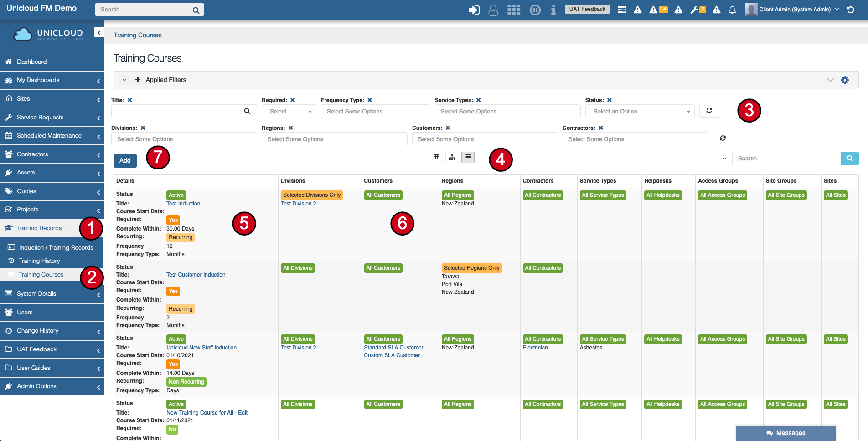This screenshot has height=441, width=868.
Task: Remove the Regions filter with its X
Action: click(x=290, y=128)
